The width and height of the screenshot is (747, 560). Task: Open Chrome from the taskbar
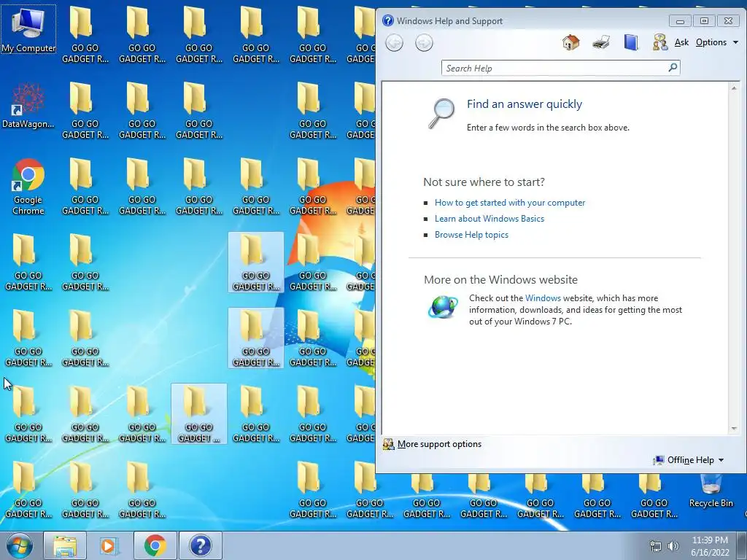(x=155, y=545)
